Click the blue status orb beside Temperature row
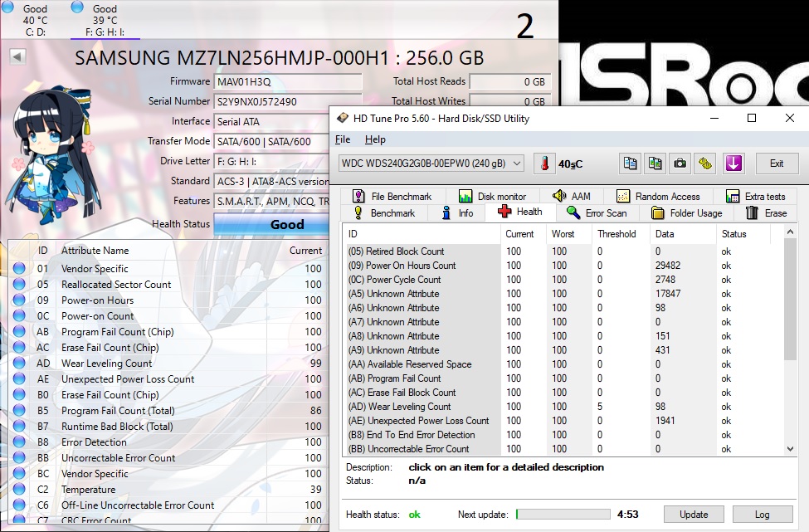 pyautogui.click(x=19, y=489)
